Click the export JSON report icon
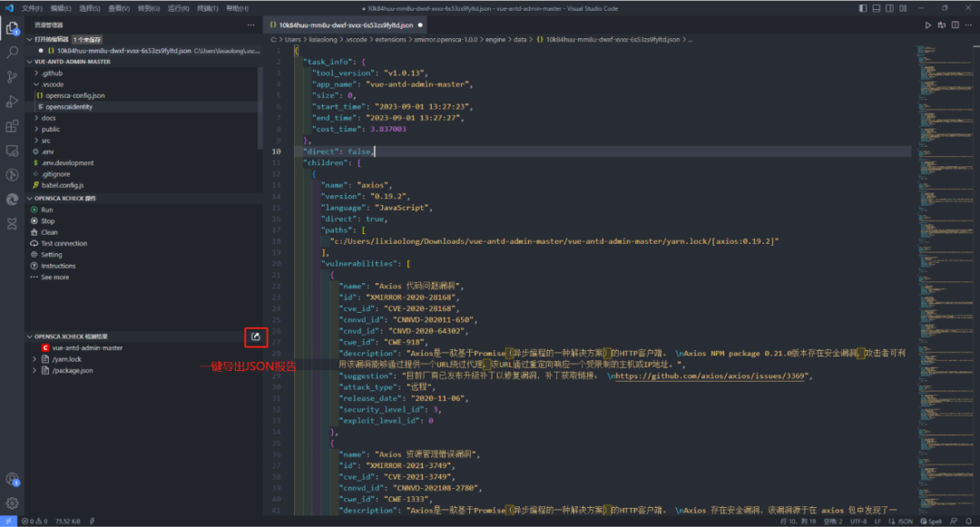 (x=256, y=337)
